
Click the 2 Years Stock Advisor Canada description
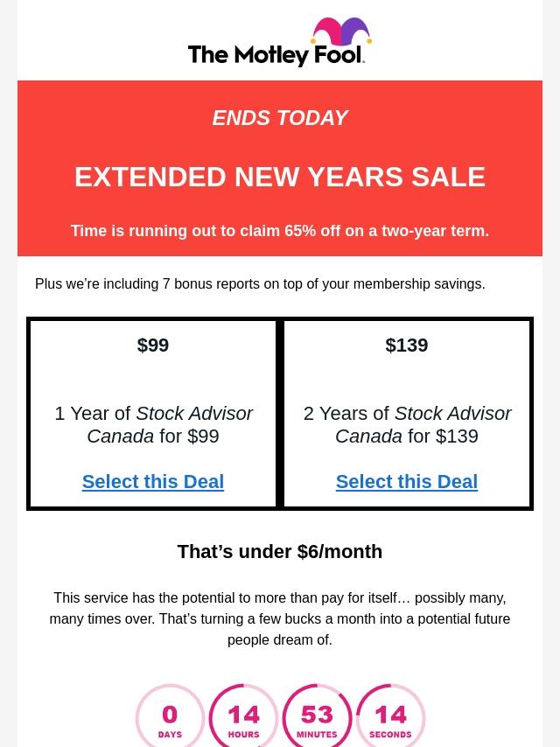point(407,424)
